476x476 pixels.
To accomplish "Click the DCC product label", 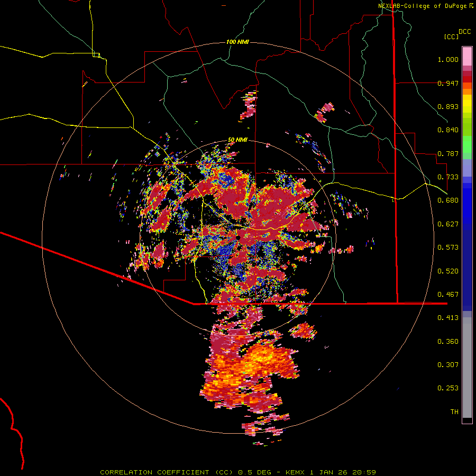I will click(465, 32).
